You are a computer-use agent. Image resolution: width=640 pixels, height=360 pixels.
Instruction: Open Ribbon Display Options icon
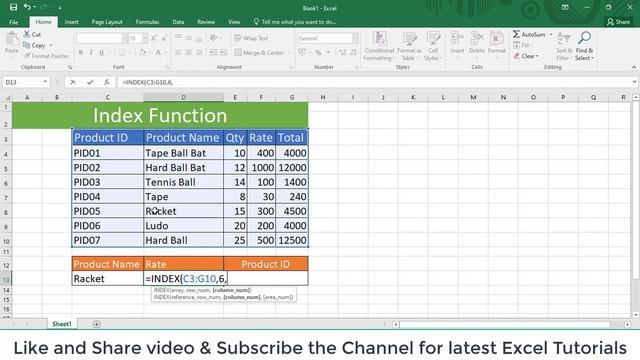tap(565, 7)
